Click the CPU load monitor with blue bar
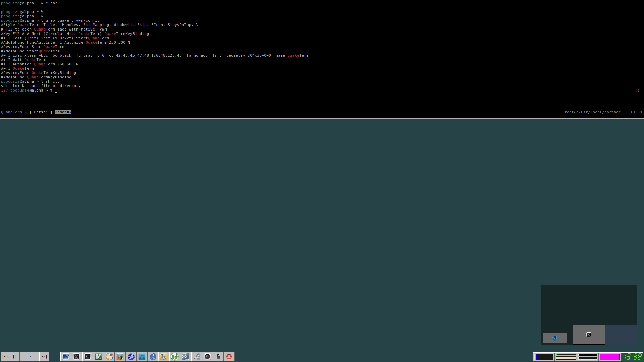This screenshot has width=644, height=362. [x=544, y=357]
